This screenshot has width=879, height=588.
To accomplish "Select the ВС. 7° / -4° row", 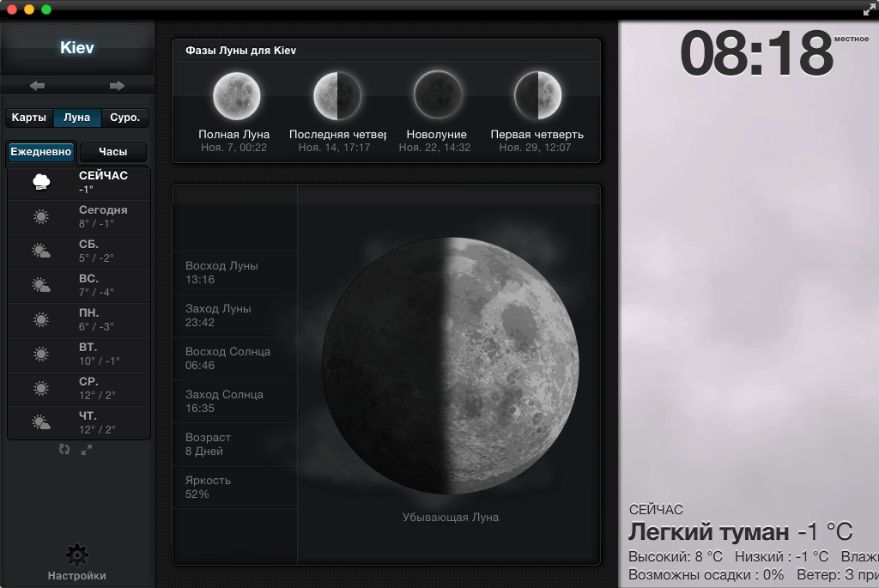I will pos(78,285).
